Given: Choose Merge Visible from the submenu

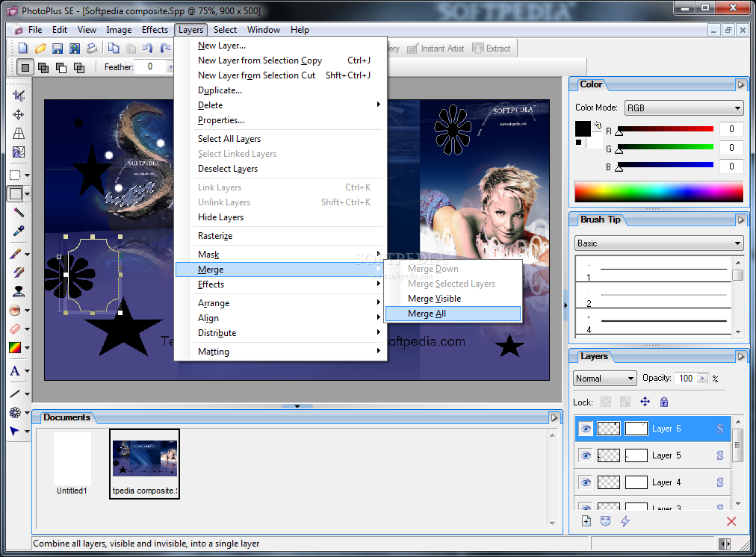Looking at the screenshot, I should point(453,299).
